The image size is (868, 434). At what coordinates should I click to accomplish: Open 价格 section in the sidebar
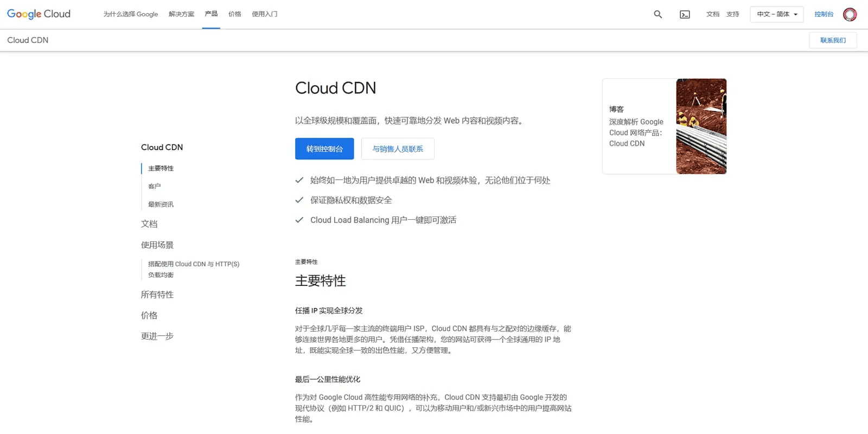pyautogui.click(x=149, y=315)
